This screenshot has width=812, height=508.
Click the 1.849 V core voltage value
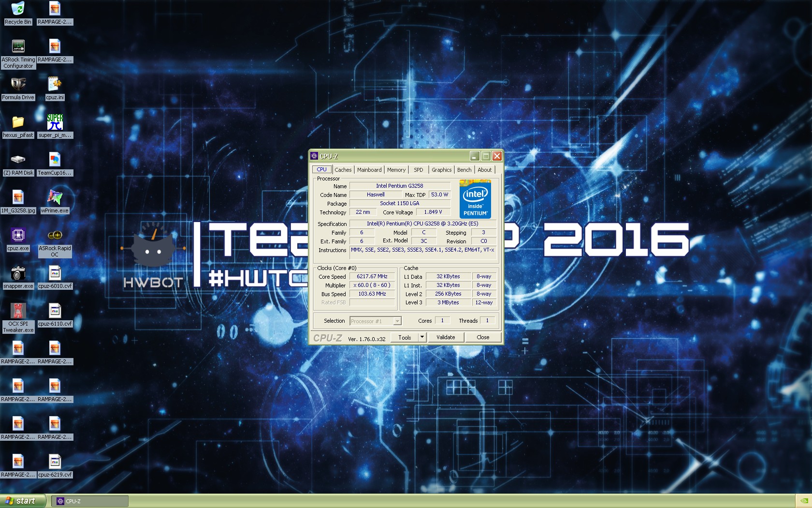click(x=433, y=212)
